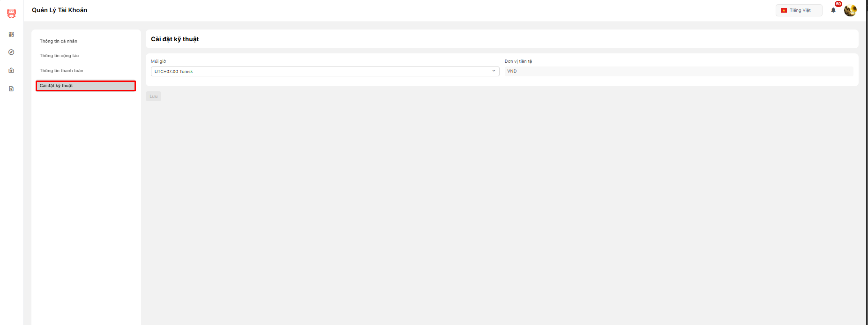Click the Vietnamese flag icon
This screenshot has width=868, height=325.
(784, 10)
